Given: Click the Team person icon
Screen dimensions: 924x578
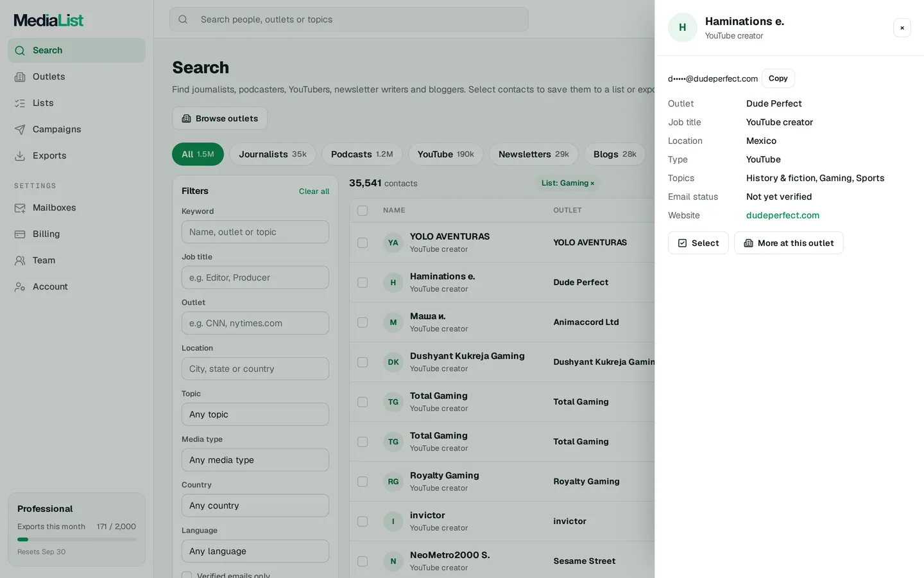Looking at the screenshot, I should pos(20,261).
